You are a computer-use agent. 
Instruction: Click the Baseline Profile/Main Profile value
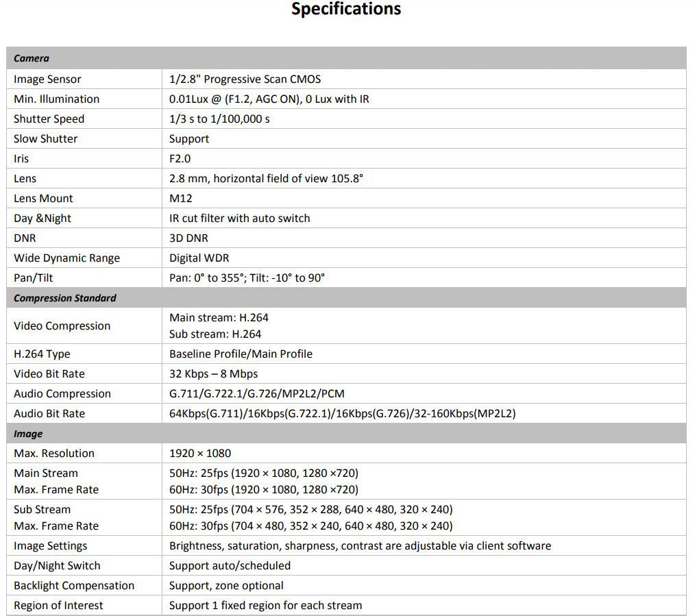point(241,354)
